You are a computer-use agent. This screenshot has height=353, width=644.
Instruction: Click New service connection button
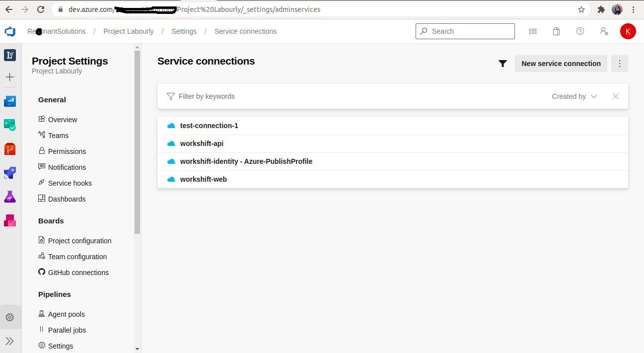[561, 64]
